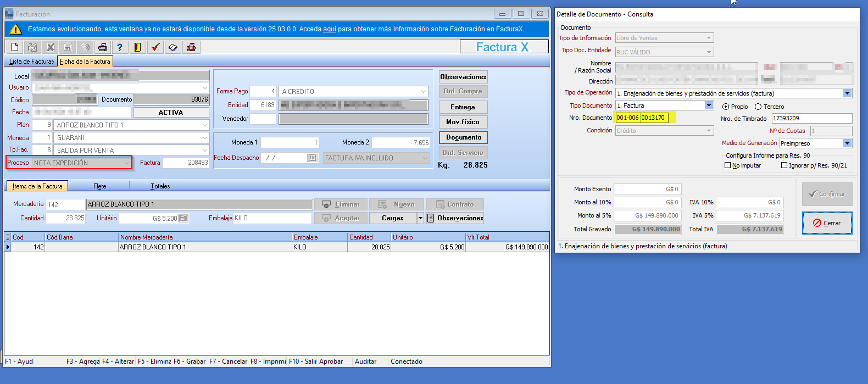This screenshot has width=868, height=384.
Task: Click the Mercadería code field 142
Action: (65, 204)
